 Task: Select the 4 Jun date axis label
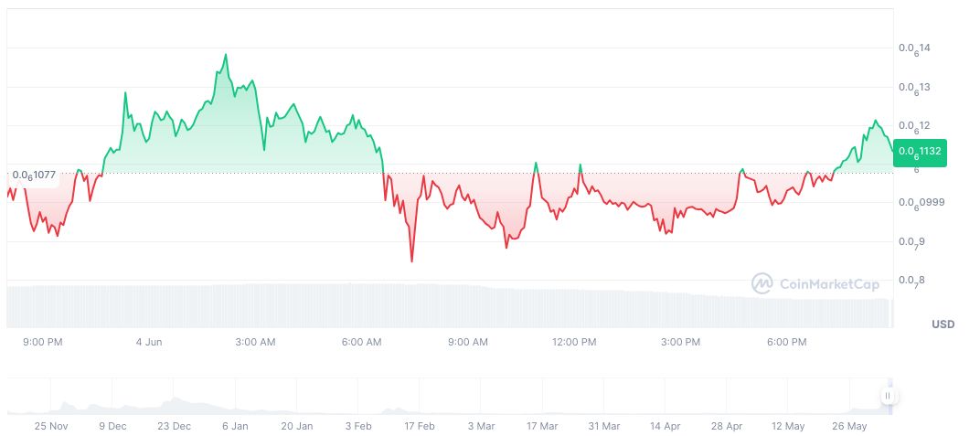[x=148, y=343]
